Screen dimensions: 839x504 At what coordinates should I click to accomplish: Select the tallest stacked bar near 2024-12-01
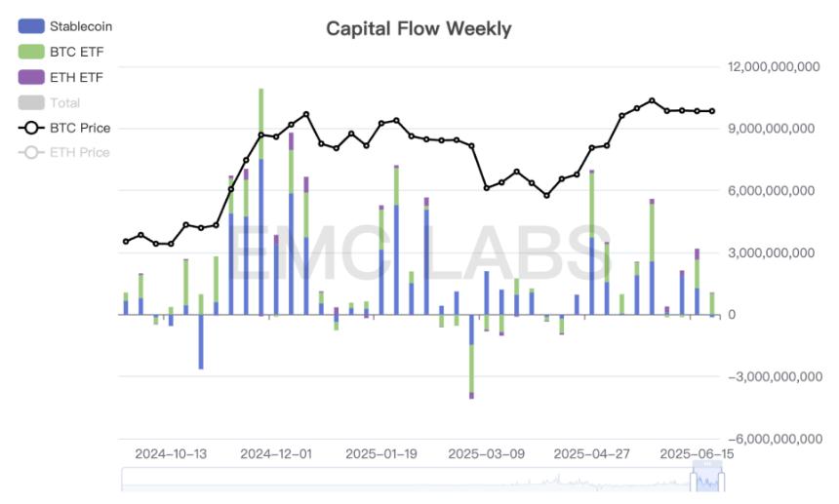261,202
